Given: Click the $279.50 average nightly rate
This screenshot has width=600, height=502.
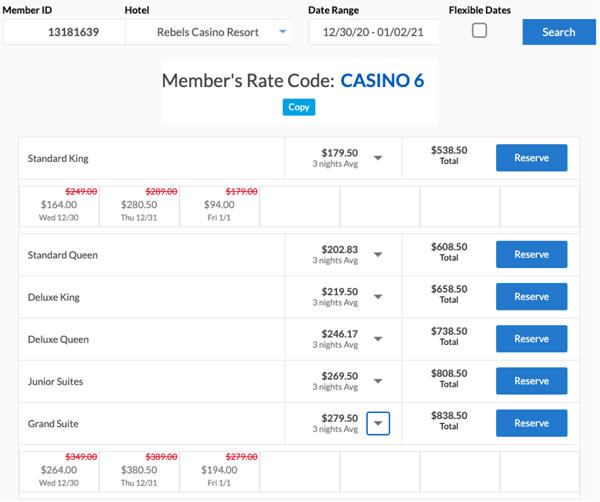Looking at the screenshot, I should pyautogui.click(x=339, y=418).
